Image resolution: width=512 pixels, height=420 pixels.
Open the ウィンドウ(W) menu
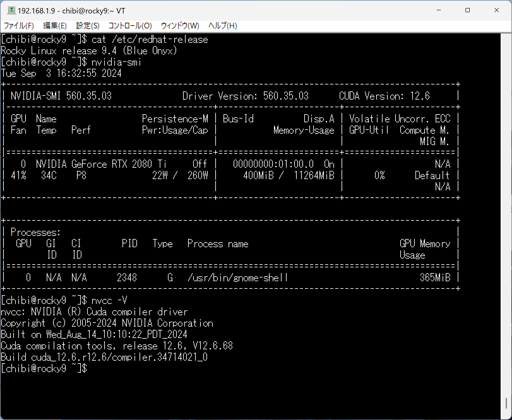(x=180, y=26)
